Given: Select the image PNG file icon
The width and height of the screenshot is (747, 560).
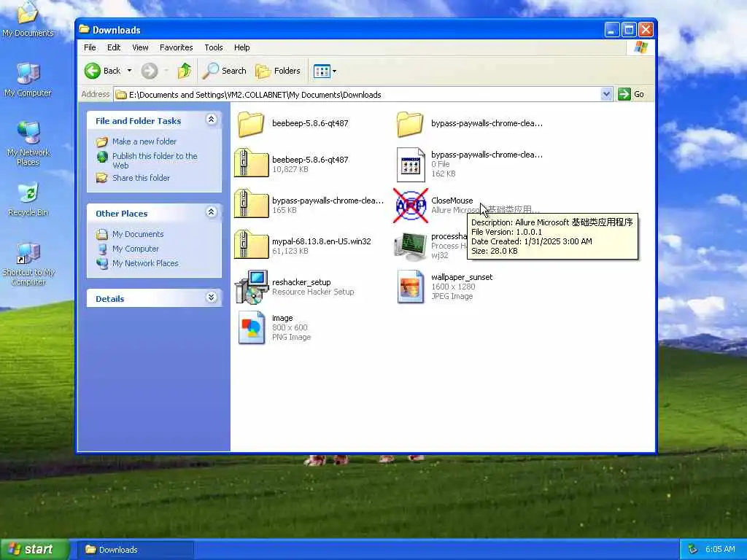Looking at the screenshot, I should point(251,327).
